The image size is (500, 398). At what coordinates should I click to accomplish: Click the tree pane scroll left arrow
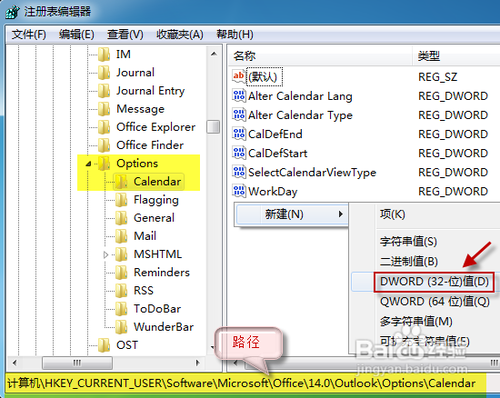(14, 362)
